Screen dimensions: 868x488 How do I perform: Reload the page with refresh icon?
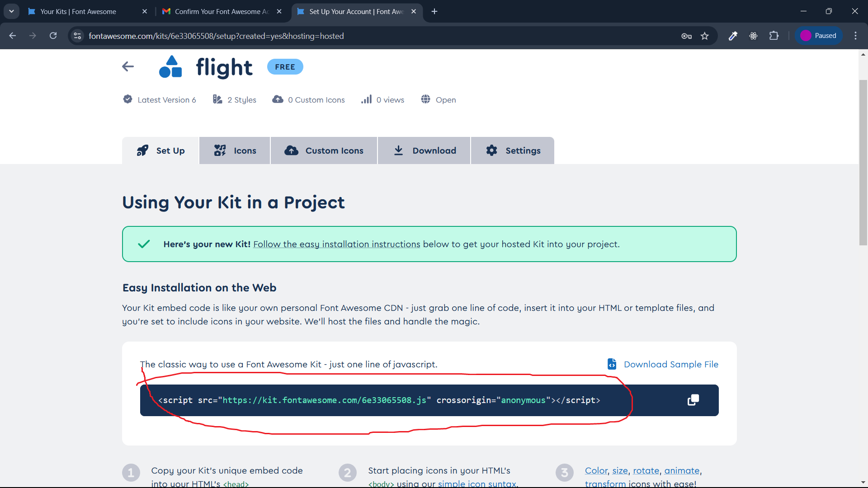coord(53,36)
